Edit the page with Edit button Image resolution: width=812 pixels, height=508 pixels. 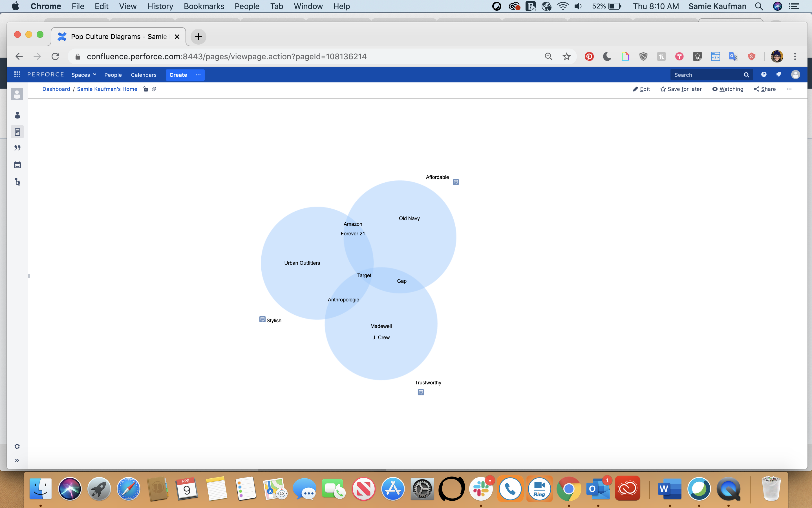click(x=641, y=89)
